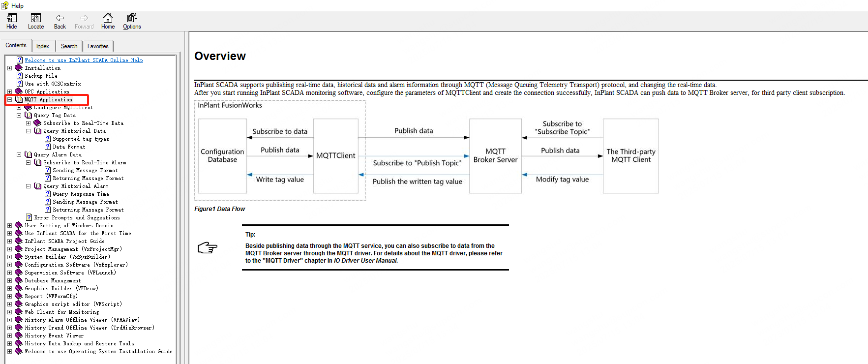The width and height of the screenshot is (868, 364).
Task: Open Supervision Software (VFLaunch) topic
Action: (x=70, y=273)
